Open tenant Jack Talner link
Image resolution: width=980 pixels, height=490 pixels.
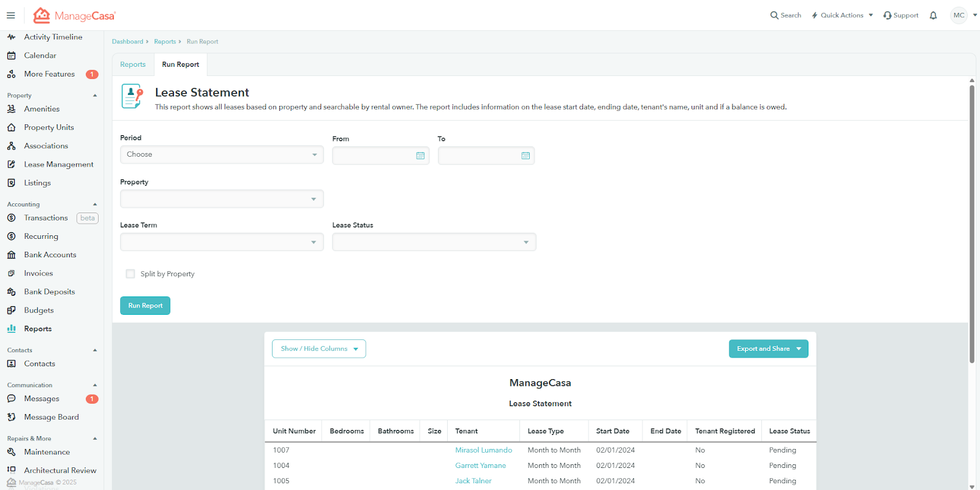tap(473, 481)
